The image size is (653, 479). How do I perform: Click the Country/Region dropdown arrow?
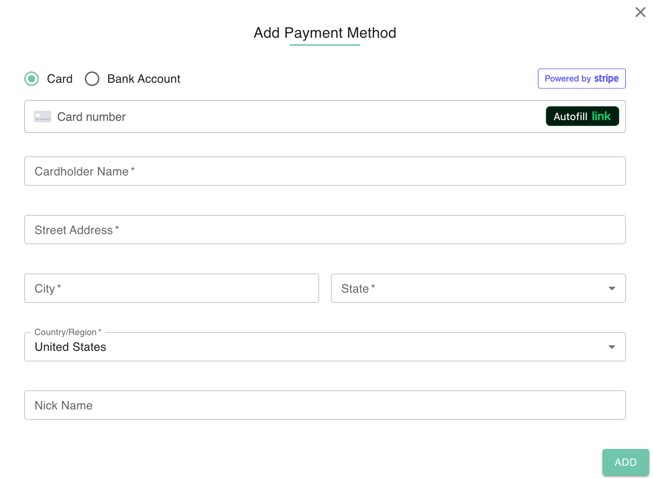611,347
